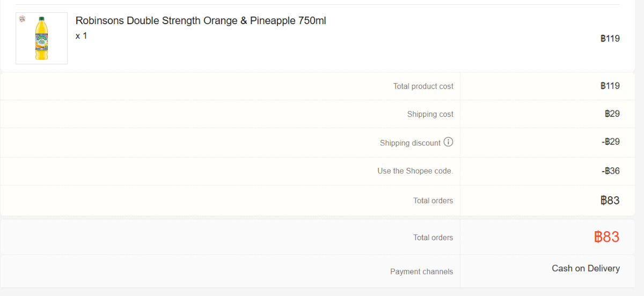Click the ฿119 price beside the product name
Viewport: 644px width, 296px height.
[610, 39]
